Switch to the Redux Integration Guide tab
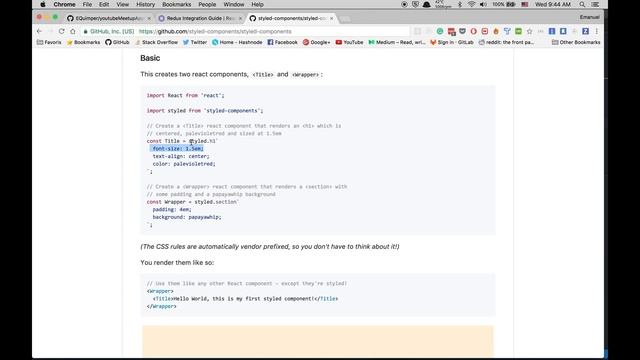This screenshot has height=360, width=640. coord(200,18)
